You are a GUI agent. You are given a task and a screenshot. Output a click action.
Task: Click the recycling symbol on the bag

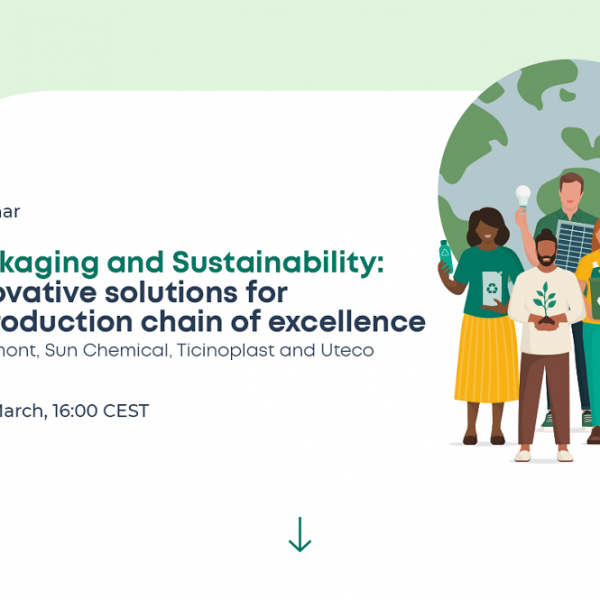click(x=493, y=289)
